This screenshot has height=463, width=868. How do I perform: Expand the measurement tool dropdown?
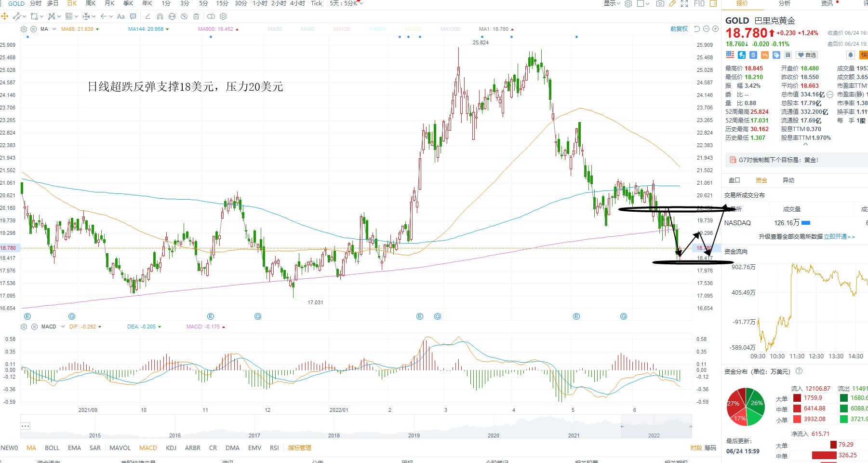[93, 16]
